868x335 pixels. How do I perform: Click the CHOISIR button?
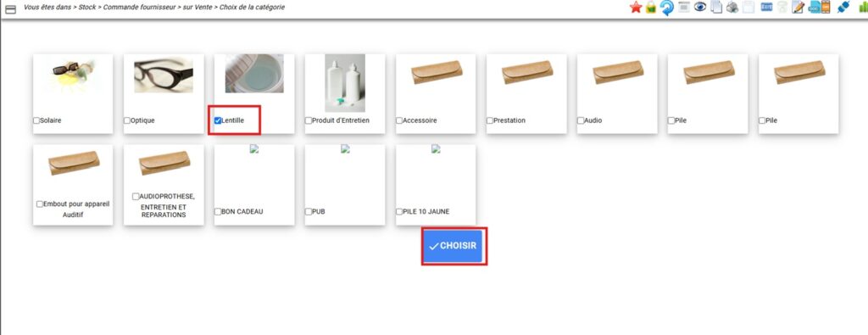point(454,246)
